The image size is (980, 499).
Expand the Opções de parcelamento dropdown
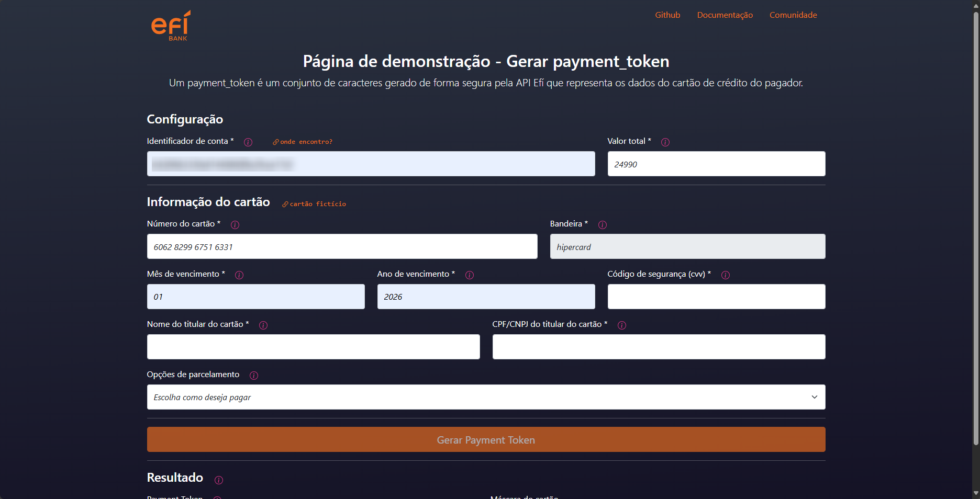486,397
